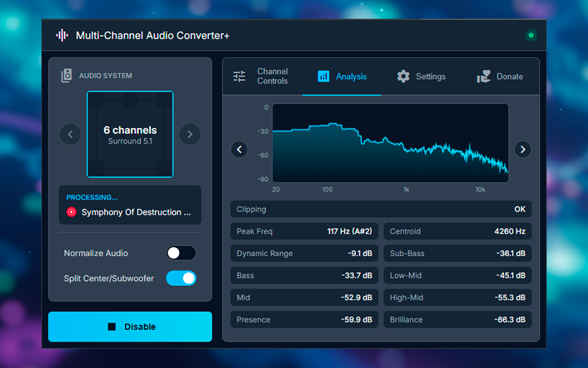Go to previous audio system layout
Image resolution: width=588 pixels, height=368 pixels.
click(x=70, y=134)
